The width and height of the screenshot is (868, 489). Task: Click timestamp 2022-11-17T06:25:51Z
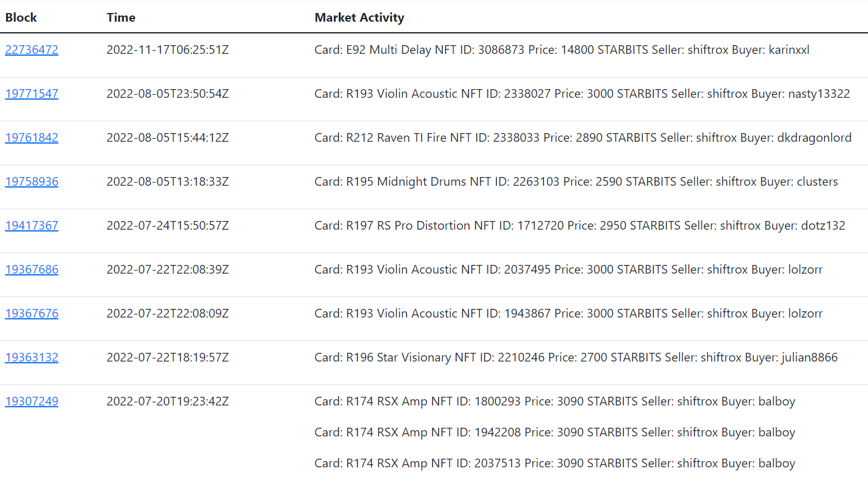point(168,50)
